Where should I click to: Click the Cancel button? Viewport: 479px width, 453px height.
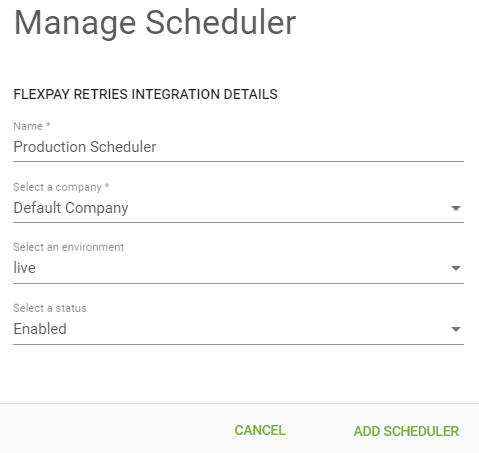(260, 430)
